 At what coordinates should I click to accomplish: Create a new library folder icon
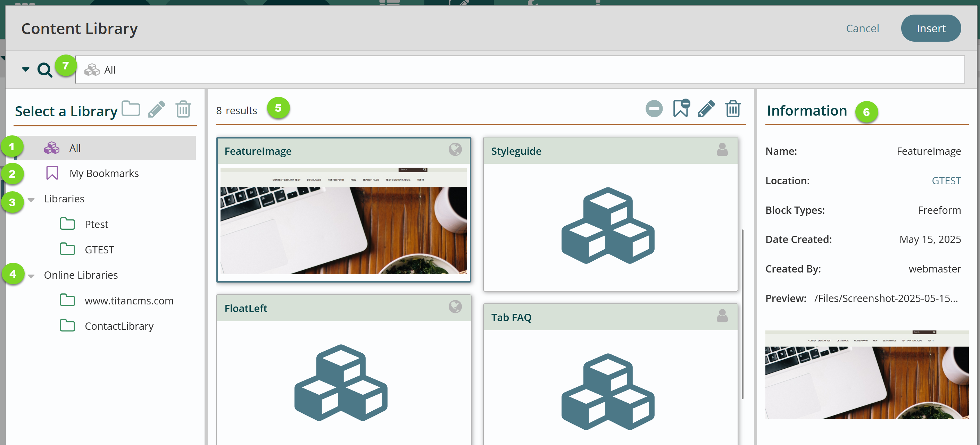[131, 109]
